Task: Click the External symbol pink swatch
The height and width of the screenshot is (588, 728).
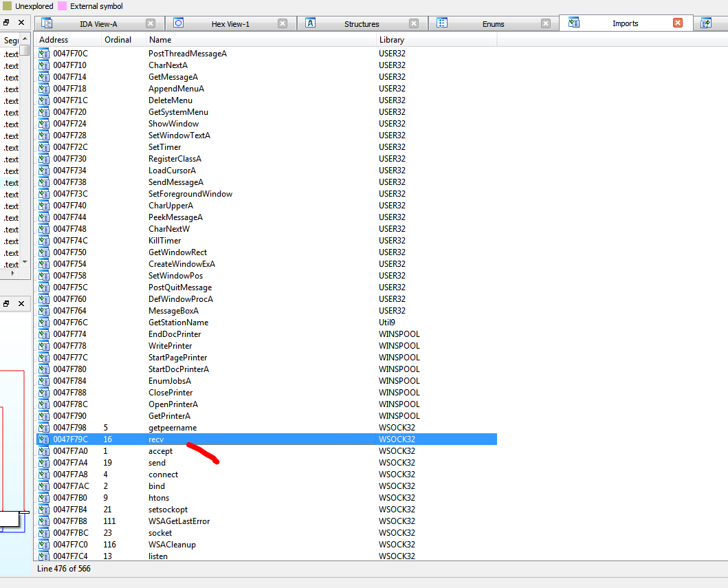Action: (62, 6)
